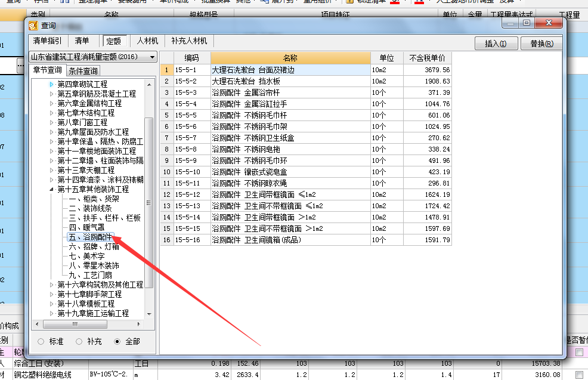Screen dimensions: 588x380
Task: Expand 第四章砌筑工程 tree node
Action: tap(52, 84)
